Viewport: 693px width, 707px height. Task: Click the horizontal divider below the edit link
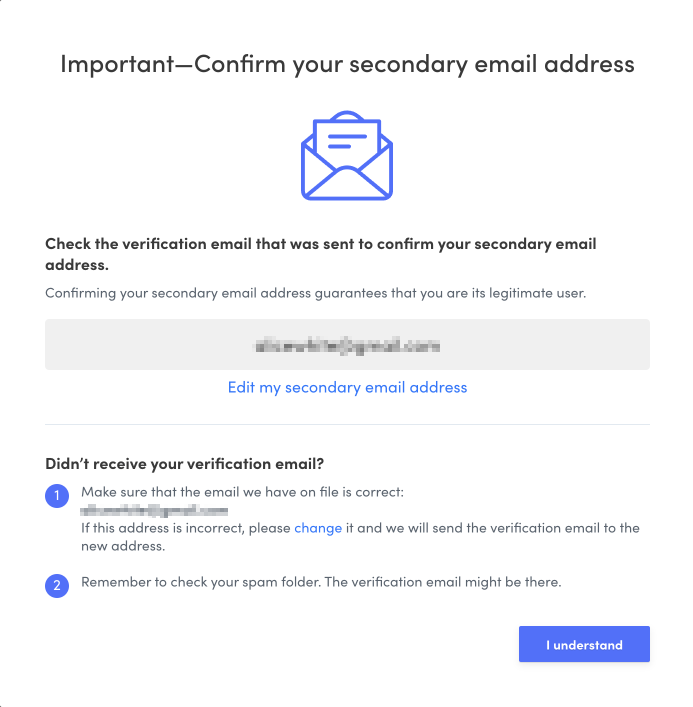(347, 424)
